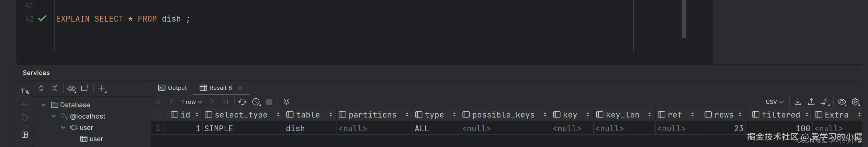Toggle the services layout panel icon
Screen dimensions: 868x147
25,135
